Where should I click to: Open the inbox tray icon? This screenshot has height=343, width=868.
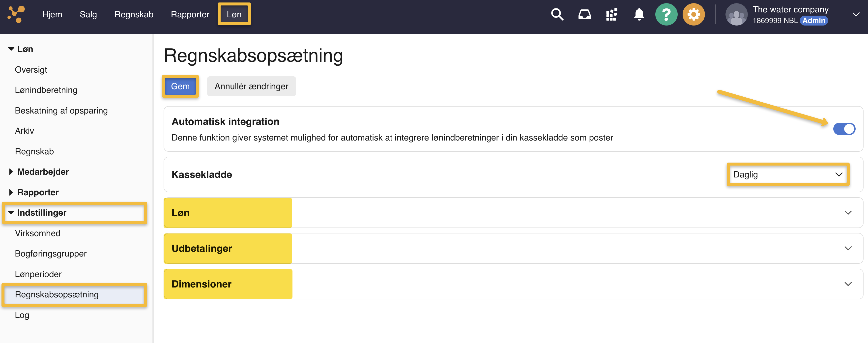click(585, 14)
